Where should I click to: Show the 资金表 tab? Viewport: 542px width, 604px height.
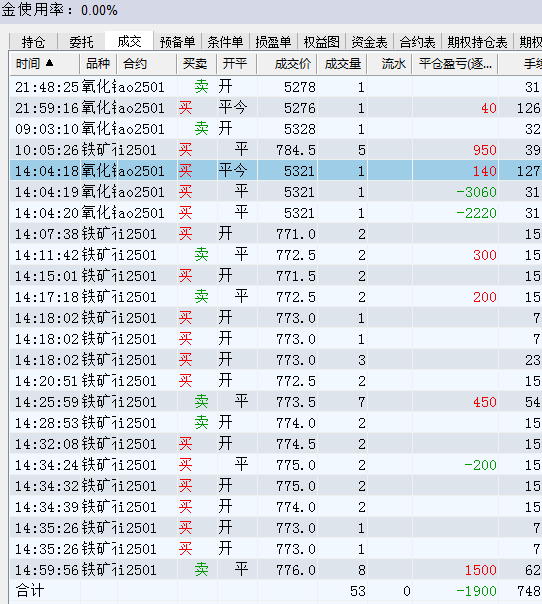[369, 42]
